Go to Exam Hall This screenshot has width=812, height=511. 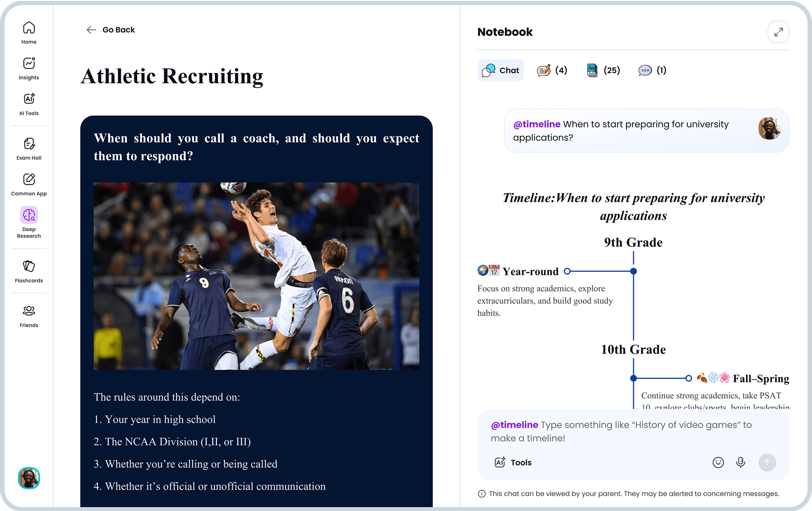pos(29,148)
